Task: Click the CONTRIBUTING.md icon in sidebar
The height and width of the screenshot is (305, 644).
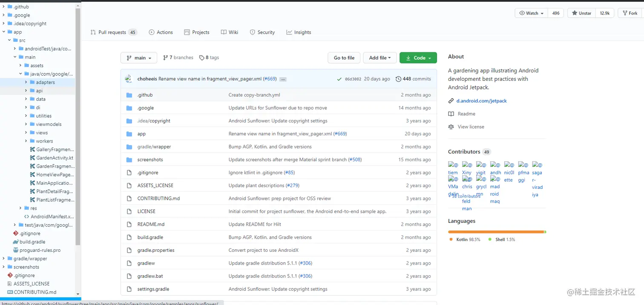Action: click(10, 292)
